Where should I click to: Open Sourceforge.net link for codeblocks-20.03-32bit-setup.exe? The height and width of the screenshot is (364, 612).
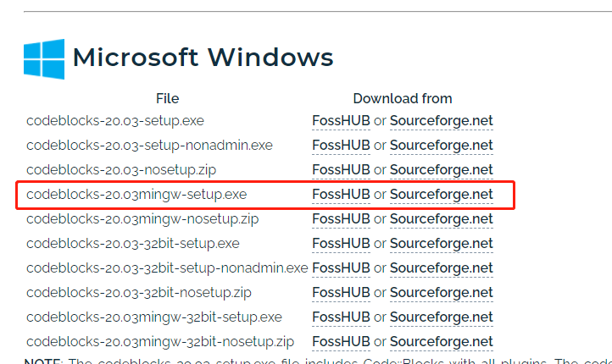[441, 244]
